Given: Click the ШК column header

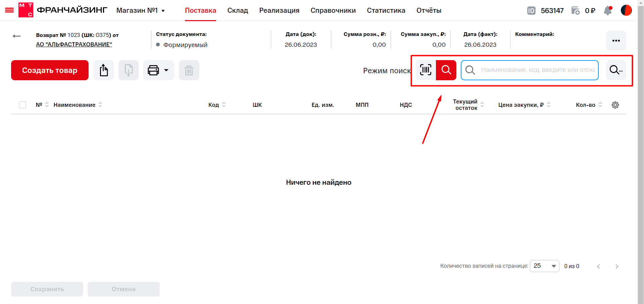Looking at the screenshot, I should (x=257, y=105).
